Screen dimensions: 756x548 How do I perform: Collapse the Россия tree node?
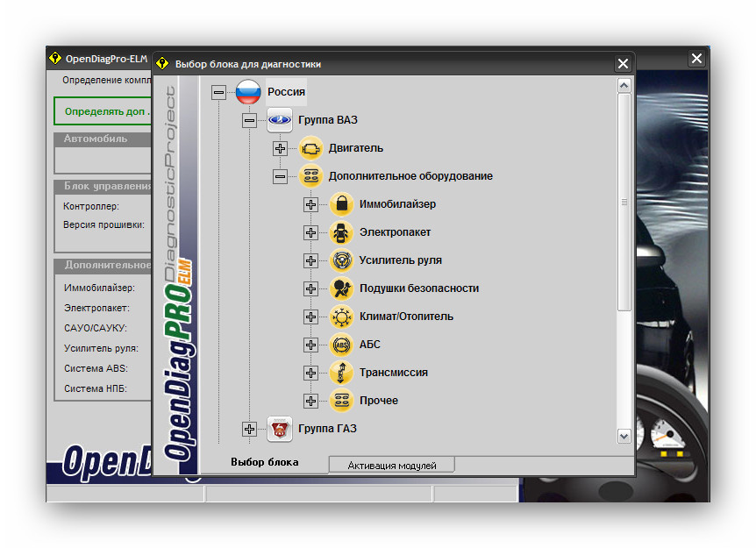click(219, 93)
